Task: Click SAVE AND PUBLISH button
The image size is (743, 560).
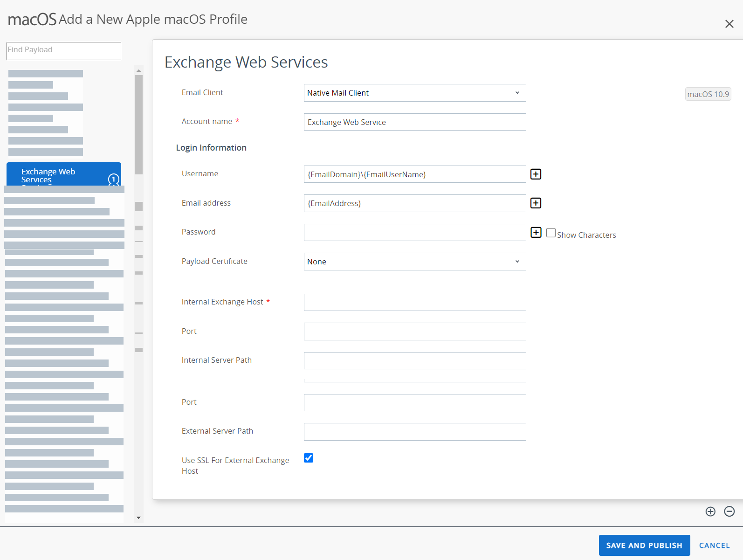Action: coord(644,545)
